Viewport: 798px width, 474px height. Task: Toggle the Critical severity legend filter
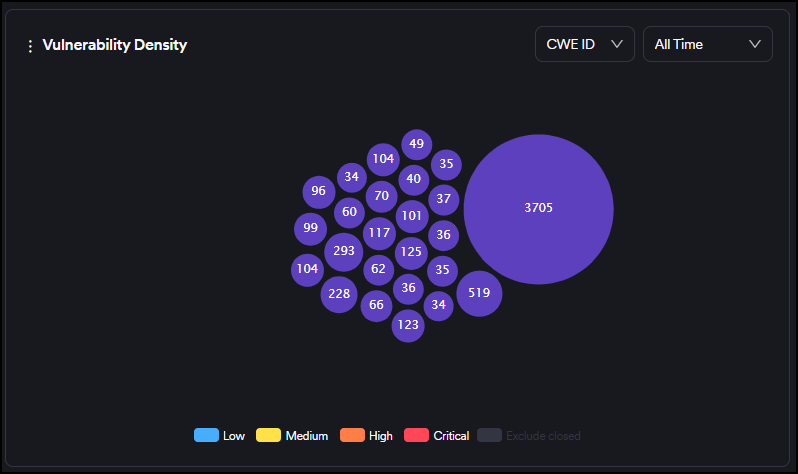click(x=436, y=436)
